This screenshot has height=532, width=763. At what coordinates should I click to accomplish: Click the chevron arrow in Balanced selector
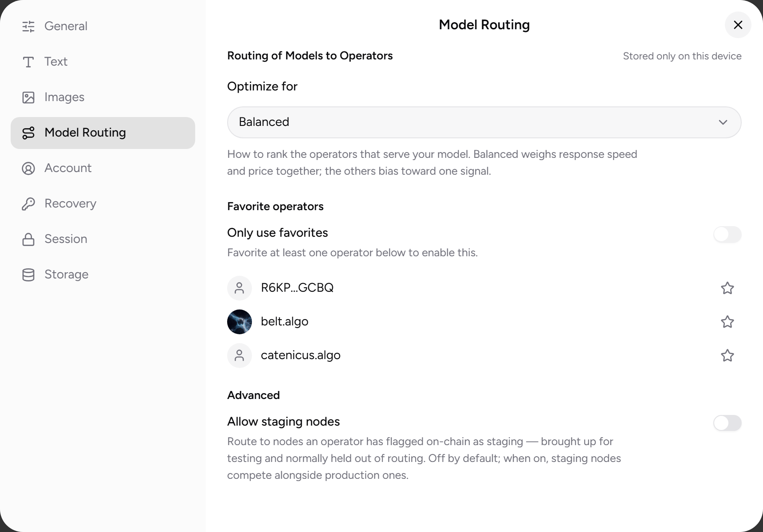(x=723, y=122)
